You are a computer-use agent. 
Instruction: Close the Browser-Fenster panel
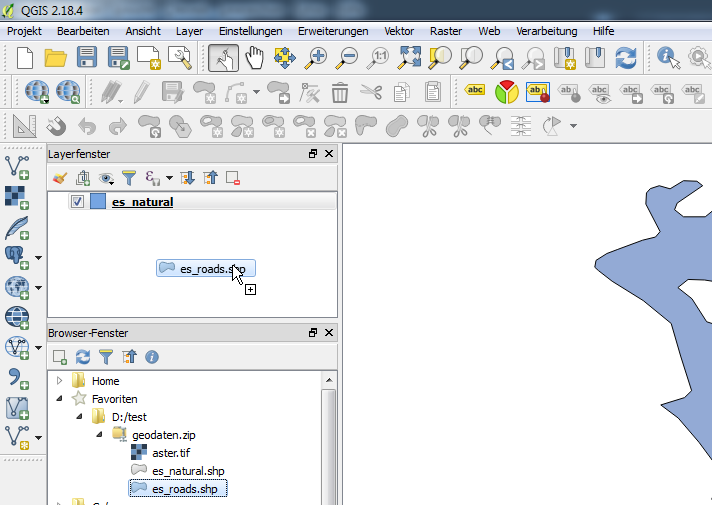(329, 333)
